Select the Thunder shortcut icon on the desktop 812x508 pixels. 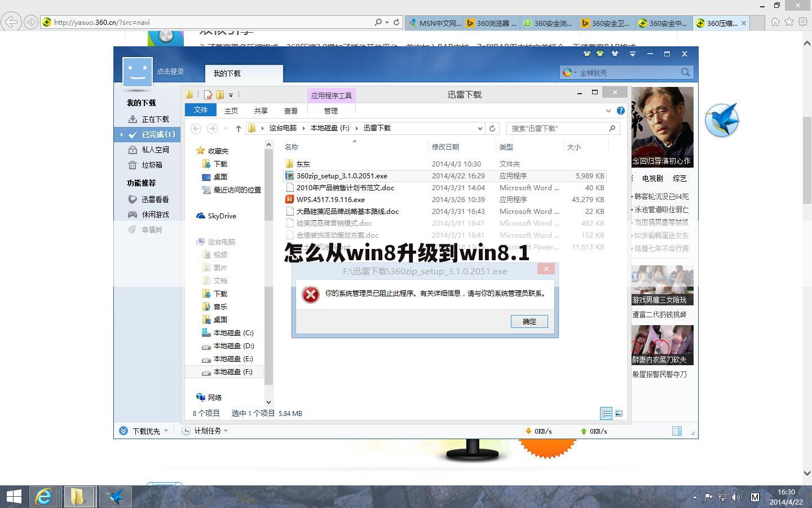click(x=723, y=119)
